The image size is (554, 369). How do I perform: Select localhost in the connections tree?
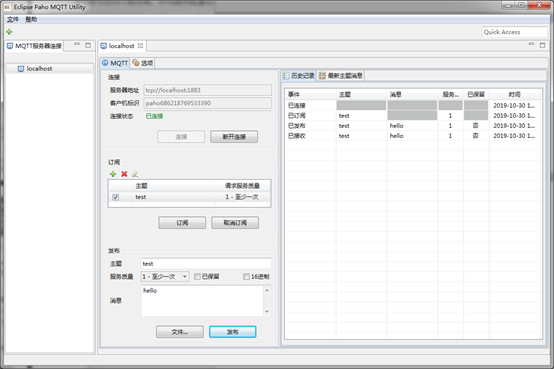tap(39, 69)
